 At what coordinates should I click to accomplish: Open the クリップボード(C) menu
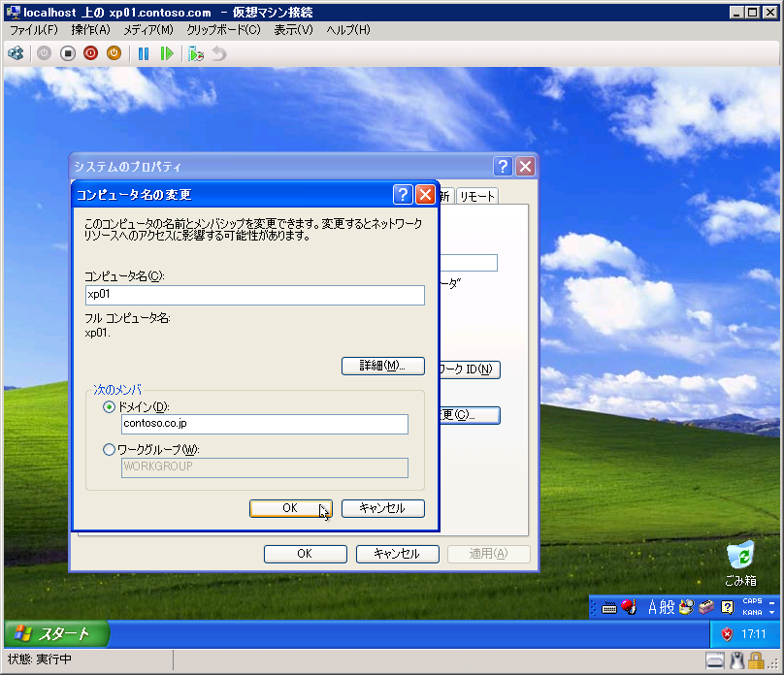[x=223, y=30]
